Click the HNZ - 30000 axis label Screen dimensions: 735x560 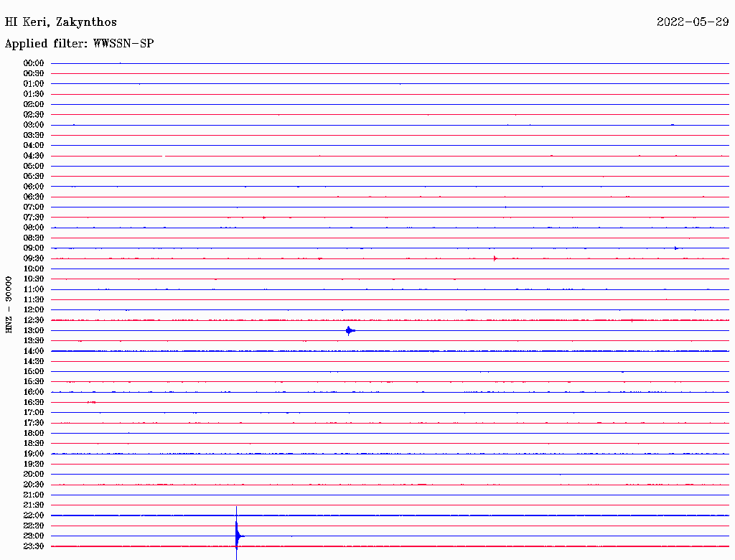pos(9,305)
